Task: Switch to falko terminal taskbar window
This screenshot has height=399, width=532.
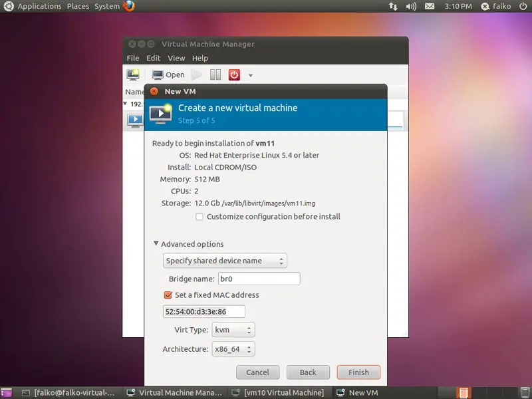Action: pos(68,392)
